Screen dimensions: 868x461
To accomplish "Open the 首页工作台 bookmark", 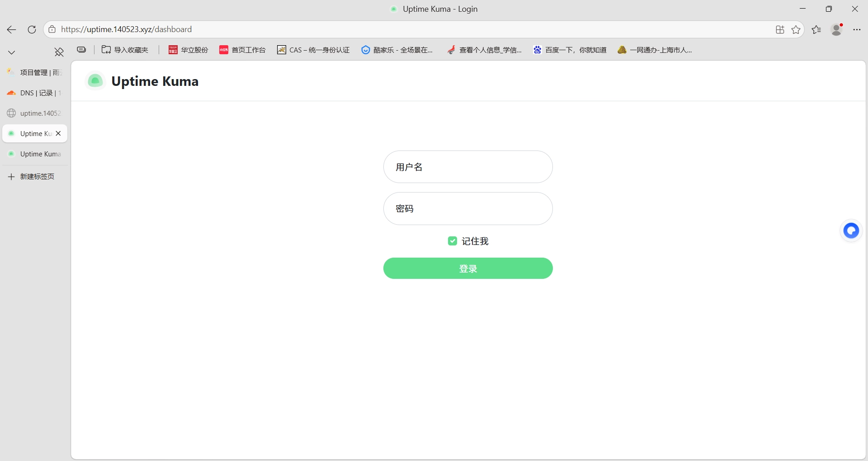I will pos(242,50).
